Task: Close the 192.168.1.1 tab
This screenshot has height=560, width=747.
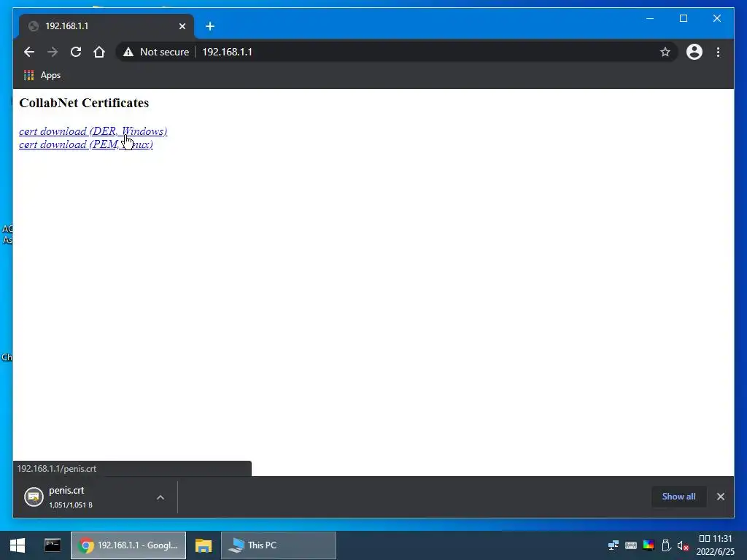Action: 182,26
